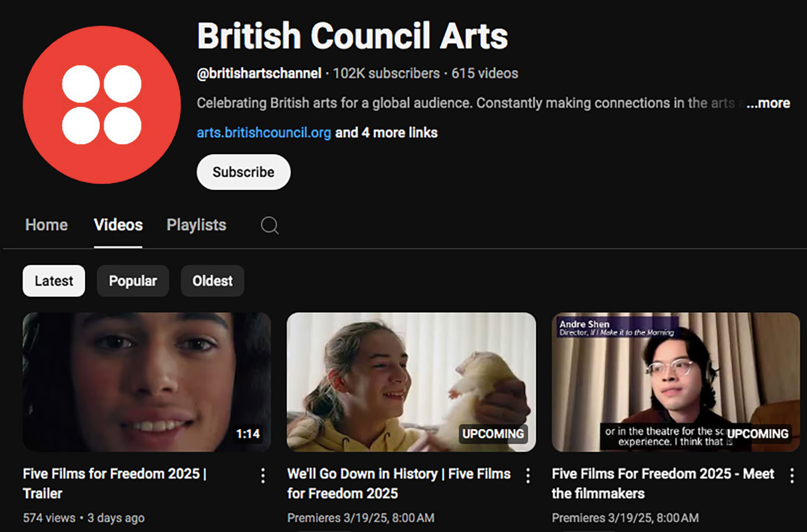Open options menu for Five Films for Freedom Trailer

click(x=263, y=476)
